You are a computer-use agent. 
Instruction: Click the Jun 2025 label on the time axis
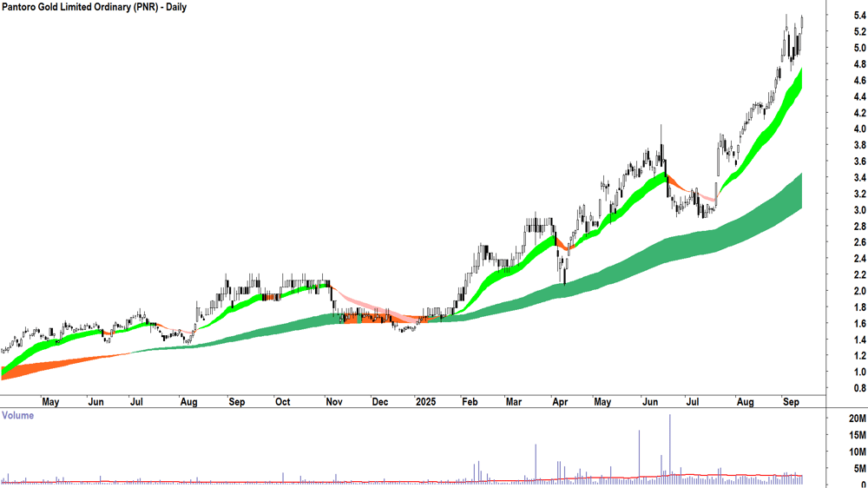(650, 401)
